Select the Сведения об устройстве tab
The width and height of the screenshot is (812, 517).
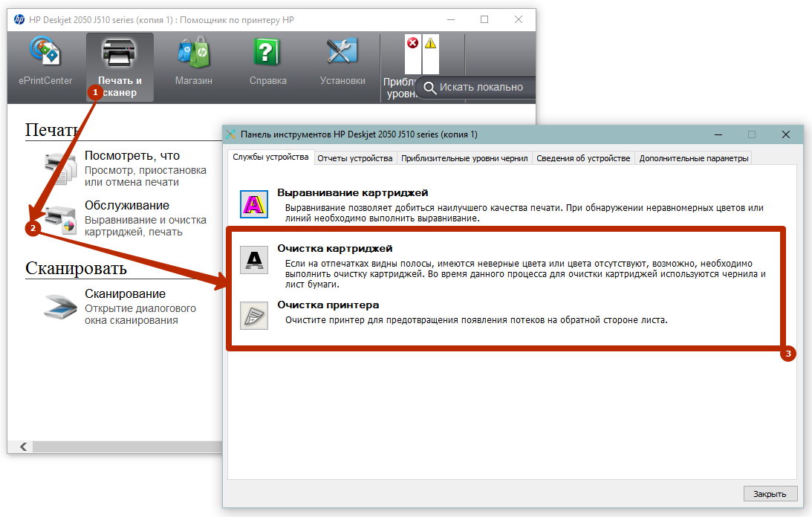583,158
